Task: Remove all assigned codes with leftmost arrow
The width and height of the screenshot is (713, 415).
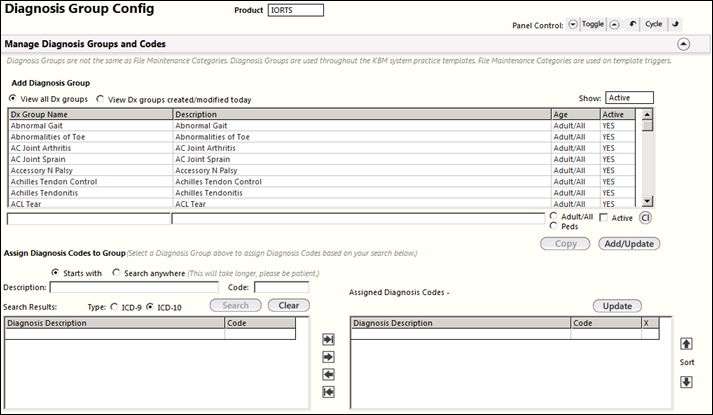Action: [328, 392]
